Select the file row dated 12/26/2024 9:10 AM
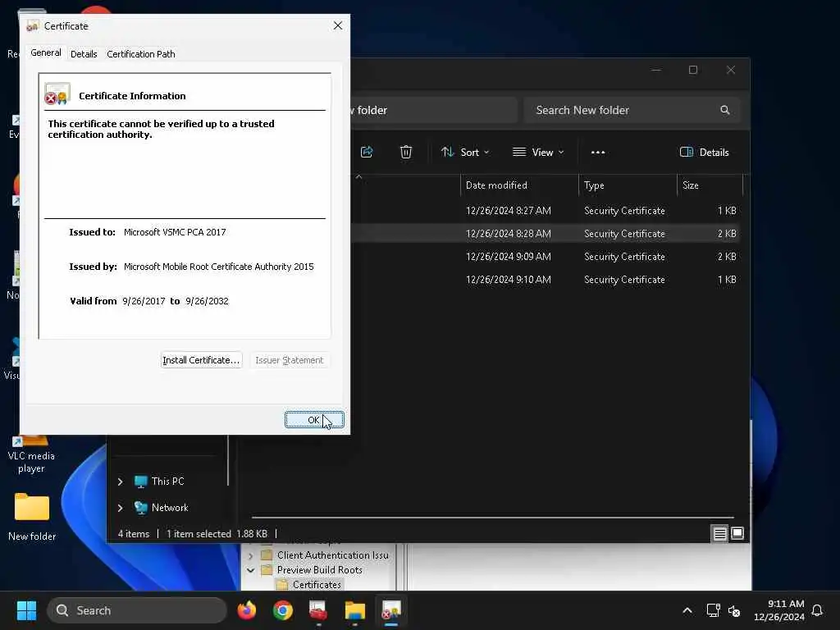840x630 pixels. 546,280
